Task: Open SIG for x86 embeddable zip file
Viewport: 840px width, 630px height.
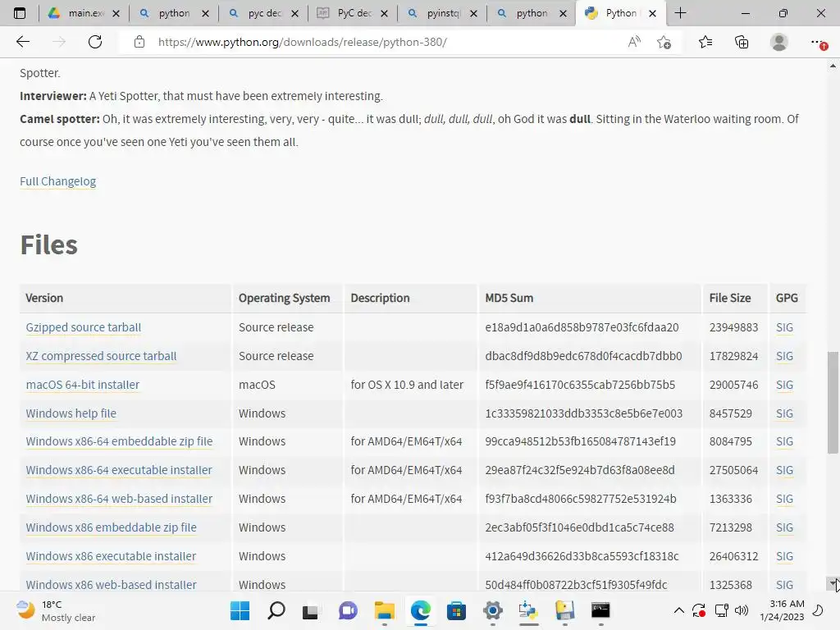Action: [784, 527]
